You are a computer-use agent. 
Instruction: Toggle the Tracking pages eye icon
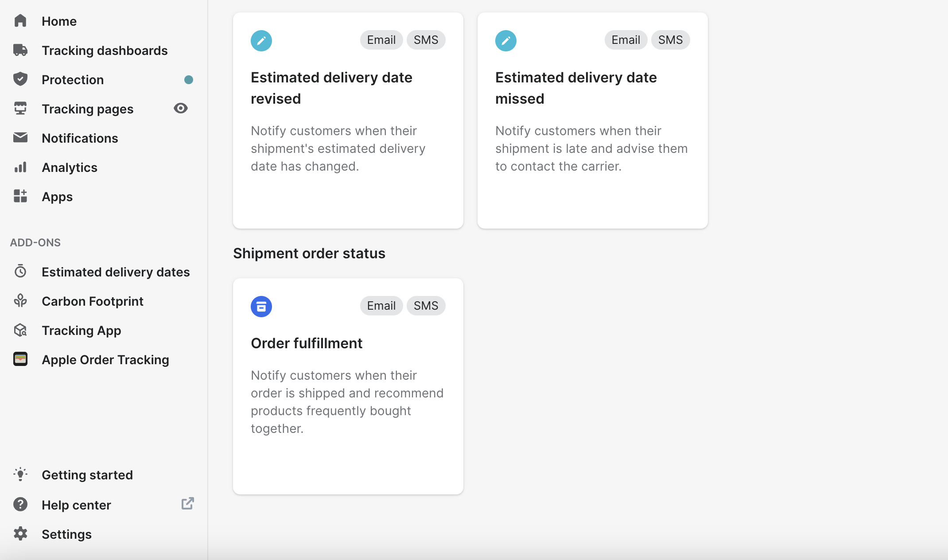pos(181,109)
